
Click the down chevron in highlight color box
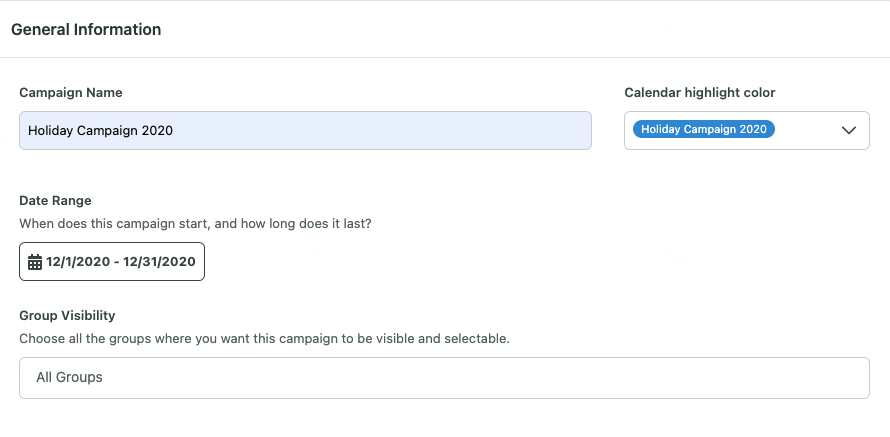[x=849, y=131]
